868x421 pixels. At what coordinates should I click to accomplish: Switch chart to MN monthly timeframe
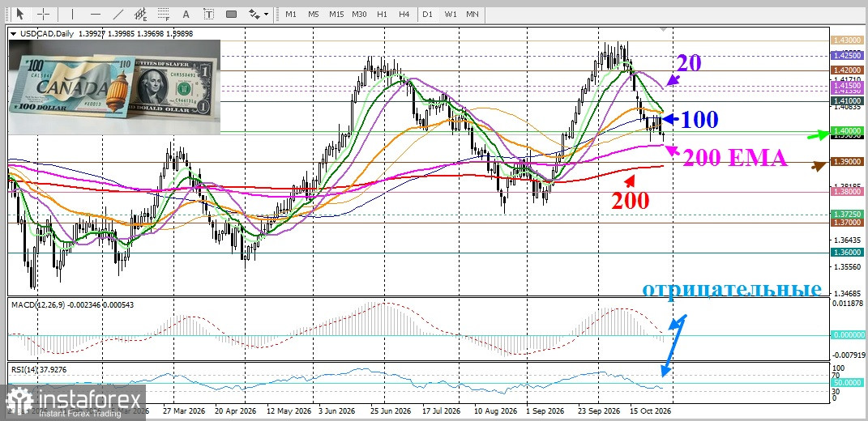point(472,15)
